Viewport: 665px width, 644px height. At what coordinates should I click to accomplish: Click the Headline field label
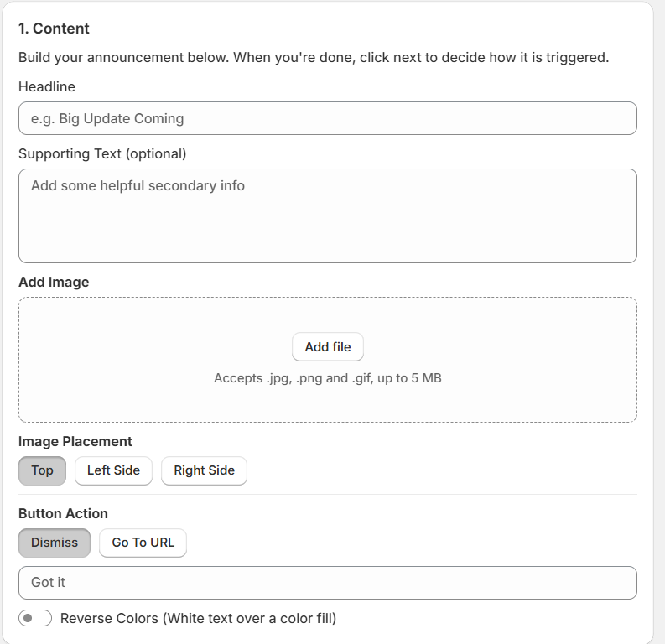click(47, 86)
